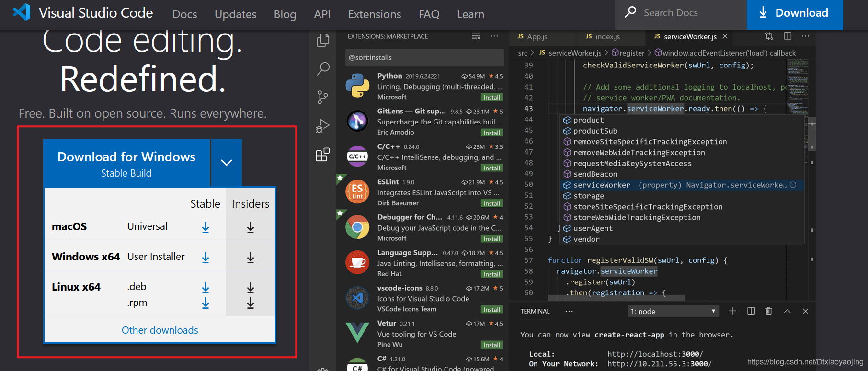
Task: Add a new terminal with plus icon
Action: click(732, 311)
